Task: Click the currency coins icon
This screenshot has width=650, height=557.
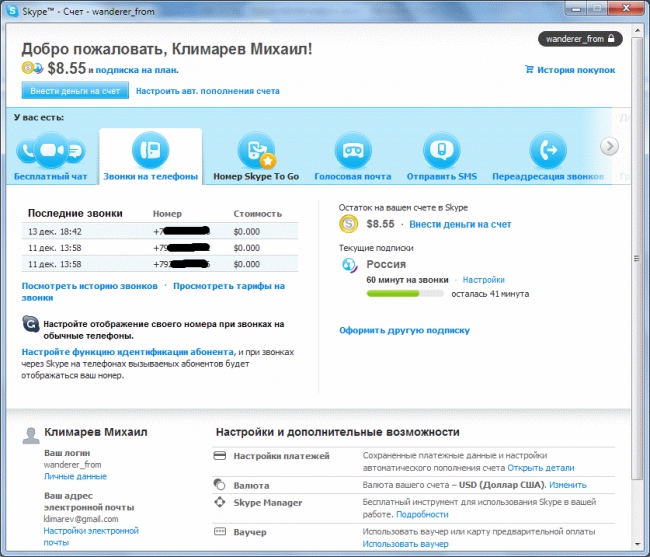Action: coord(219,484)
